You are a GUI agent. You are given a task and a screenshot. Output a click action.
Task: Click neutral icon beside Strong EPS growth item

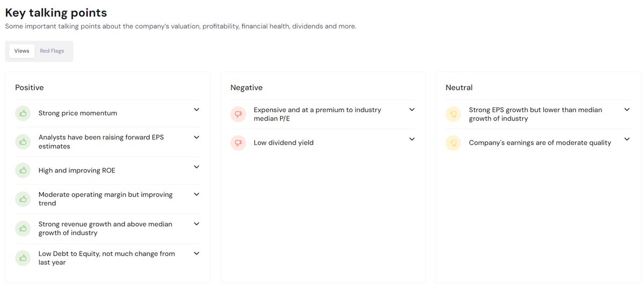coord(453,114)
